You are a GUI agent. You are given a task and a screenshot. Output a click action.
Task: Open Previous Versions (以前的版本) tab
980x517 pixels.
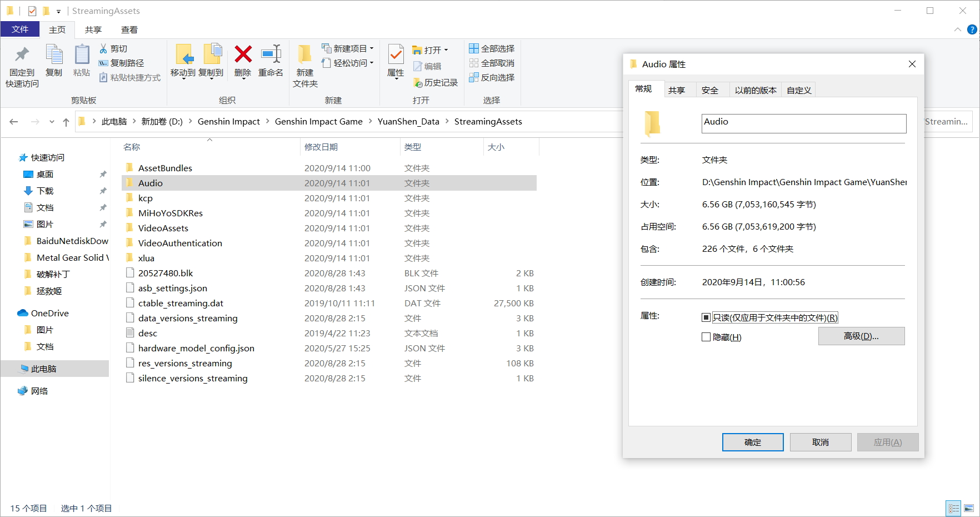(x=756, y=90)
